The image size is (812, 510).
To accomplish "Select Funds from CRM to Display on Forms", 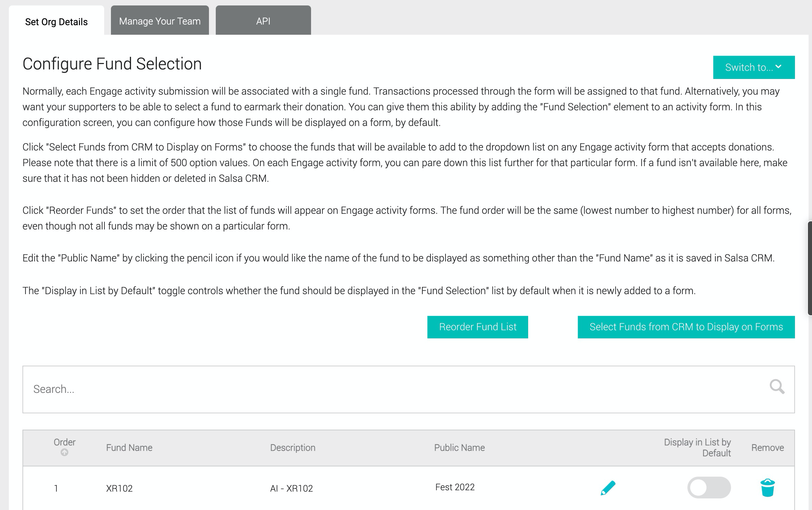I will pyautogui.click(x=686, y=327).
